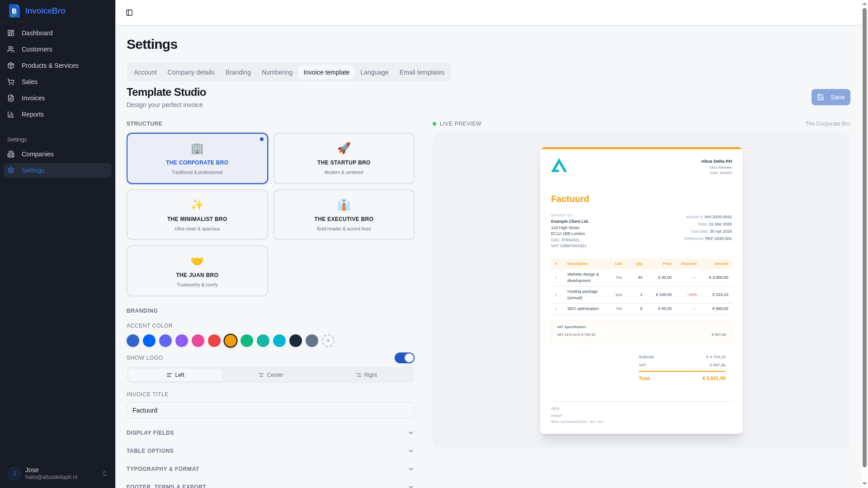Align logo Right
The width and height of the screenshot is (868, 488).
pyautogui.click(x=366, y=375)
